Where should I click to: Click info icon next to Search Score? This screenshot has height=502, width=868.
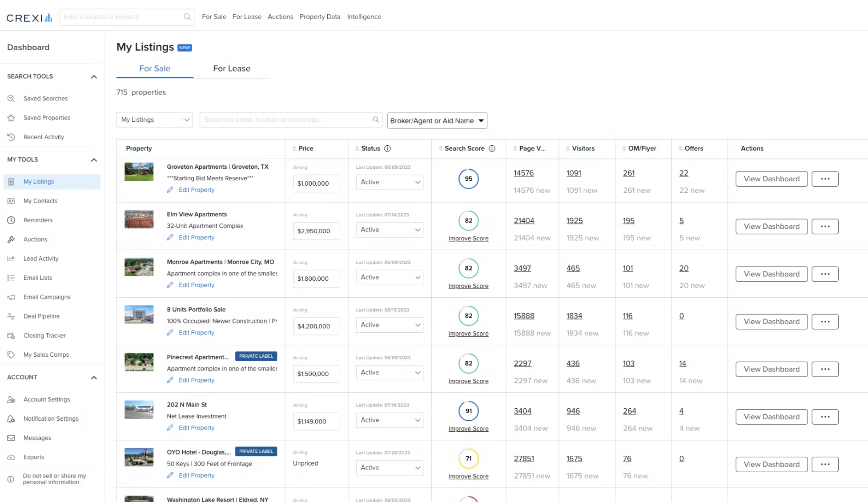pyautogui.click(x=492, y=148)
